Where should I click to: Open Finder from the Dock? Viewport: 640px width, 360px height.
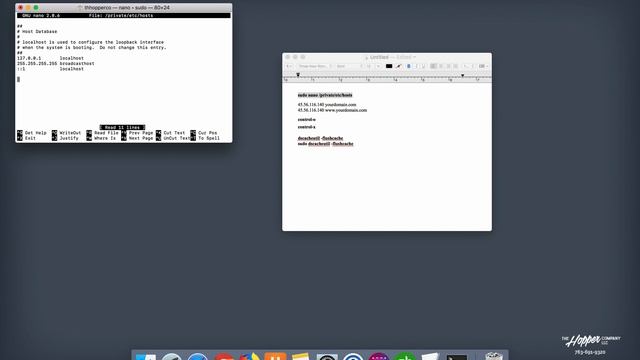146,357
